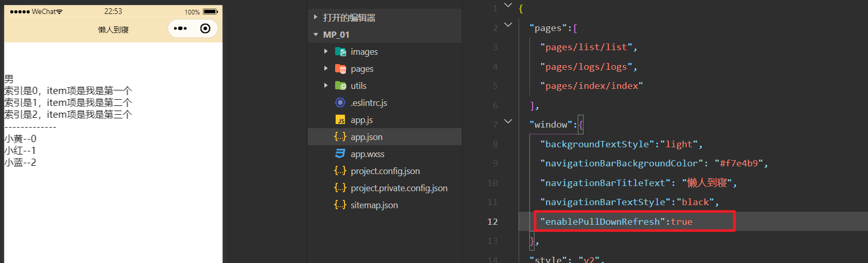Click the simulator battery icon
868x263 pixels.
click(x=211, y=11)
